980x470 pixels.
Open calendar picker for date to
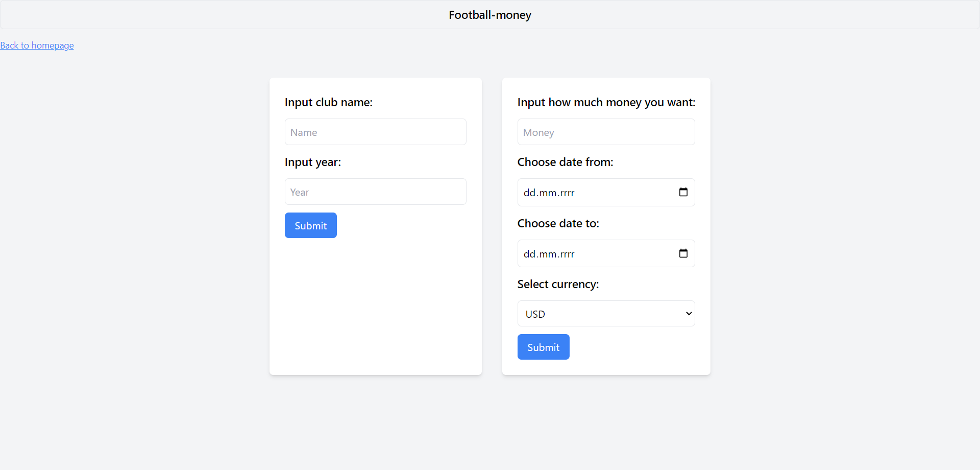683,253
